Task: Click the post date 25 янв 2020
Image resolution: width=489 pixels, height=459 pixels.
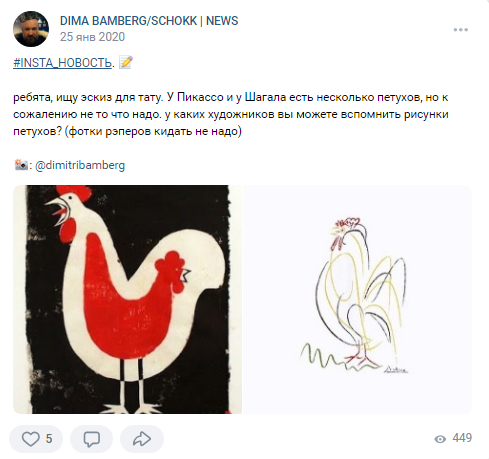Action: click(92, 37)
